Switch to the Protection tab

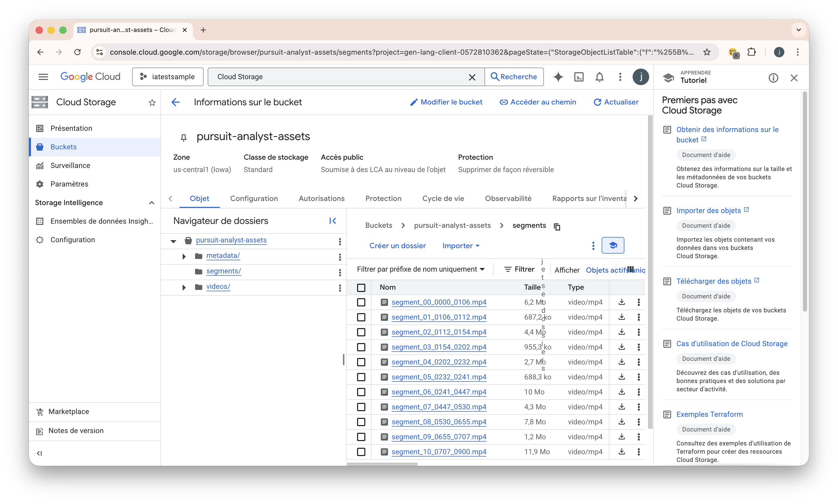pos(383,198)
